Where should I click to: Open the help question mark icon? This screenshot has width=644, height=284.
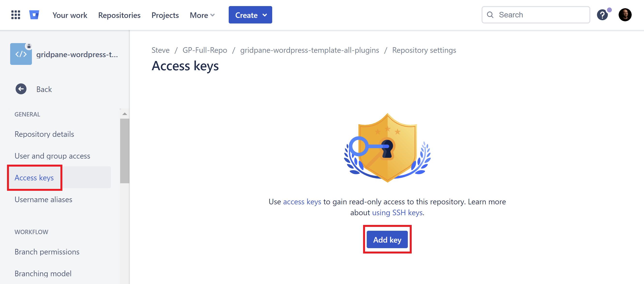click(x=602, y=15)
